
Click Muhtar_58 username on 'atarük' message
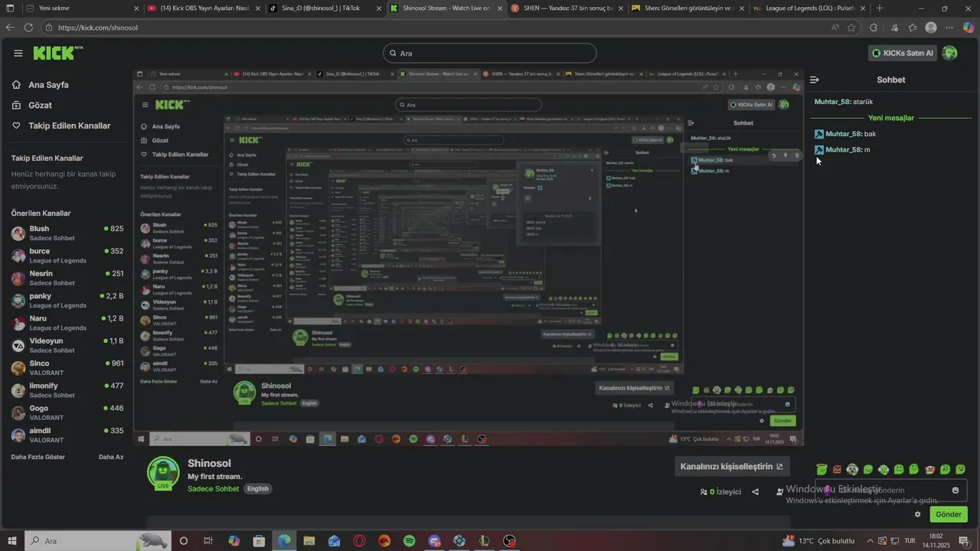(833, 102)
